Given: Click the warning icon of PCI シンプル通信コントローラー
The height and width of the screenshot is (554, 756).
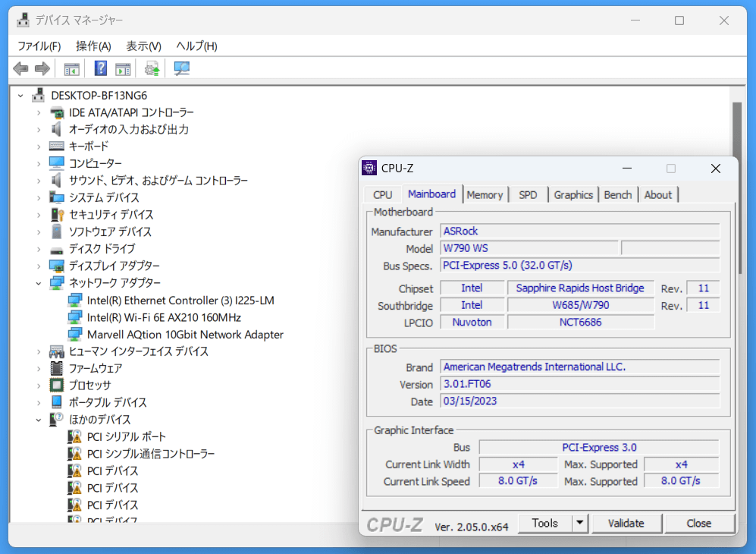Looking at the screenshot, I should coord(74,454).
